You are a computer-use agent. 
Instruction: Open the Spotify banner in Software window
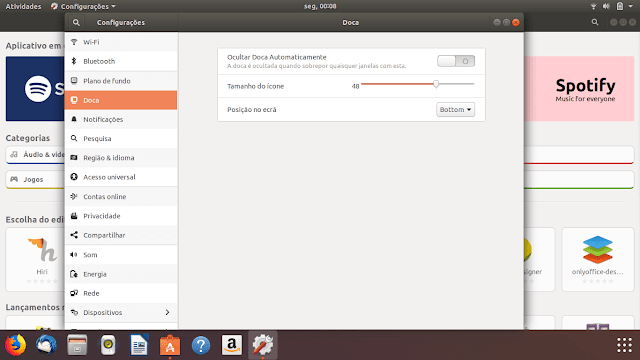(x=579, y=89)
